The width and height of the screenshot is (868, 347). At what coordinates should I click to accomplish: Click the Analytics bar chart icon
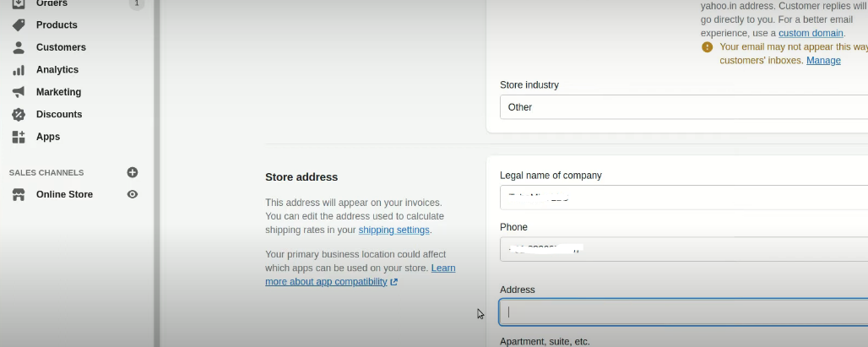(x=19, y=70)
